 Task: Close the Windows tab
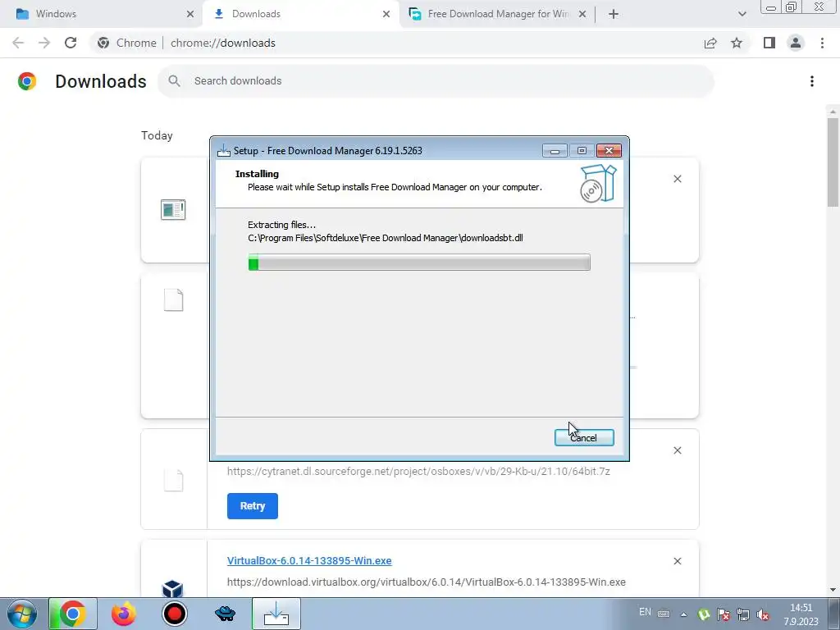tap(190, 14)
